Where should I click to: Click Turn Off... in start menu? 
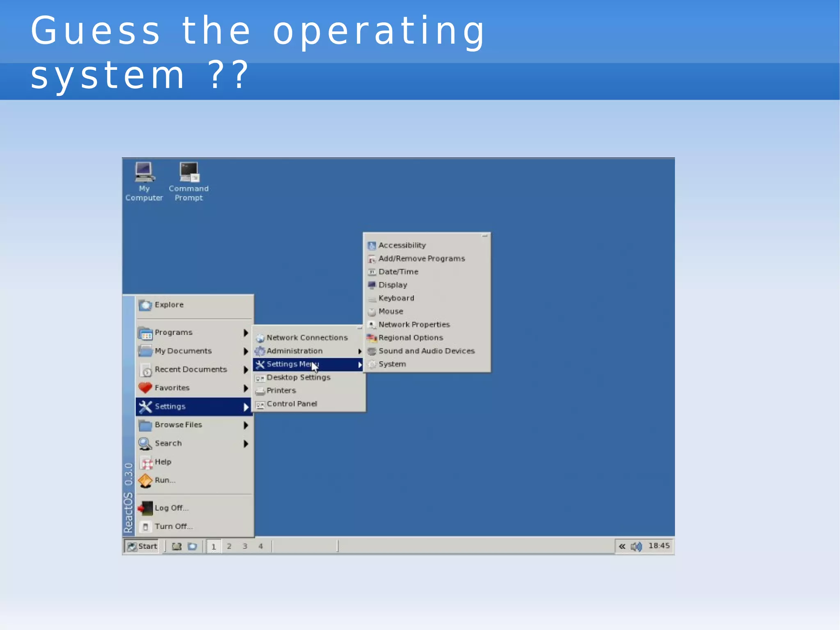(173, 527)
